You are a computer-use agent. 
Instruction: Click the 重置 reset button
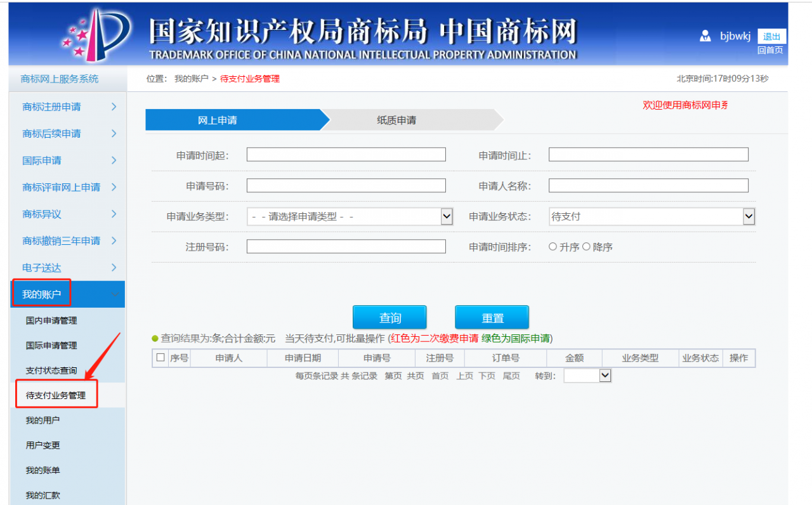[x=492, y=317]
